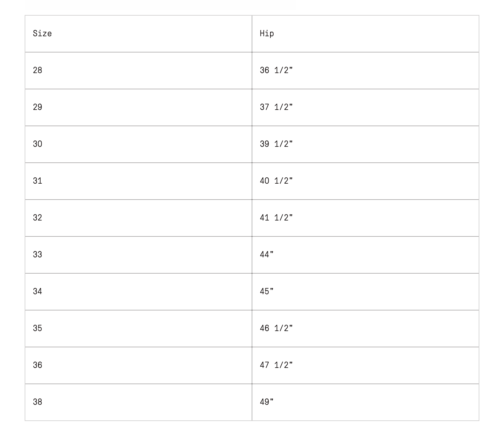The image size is (504, 441).
Task: Select the size 33 cell
Action: (x=37, y=255)
